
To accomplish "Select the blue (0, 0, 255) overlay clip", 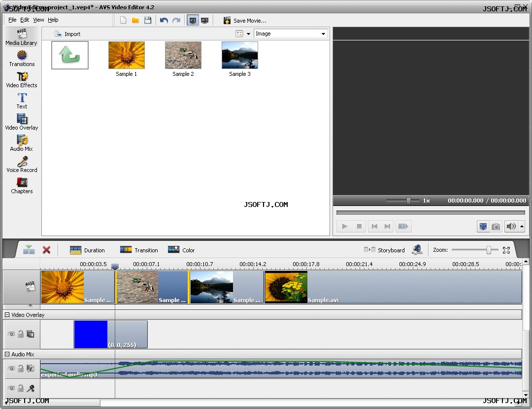I will coord(111,334).
